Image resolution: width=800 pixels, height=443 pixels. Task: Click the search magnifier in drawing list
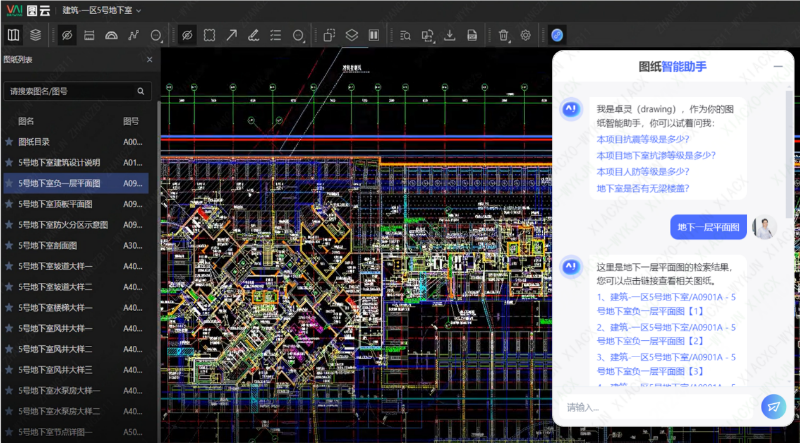click(141, 91)
